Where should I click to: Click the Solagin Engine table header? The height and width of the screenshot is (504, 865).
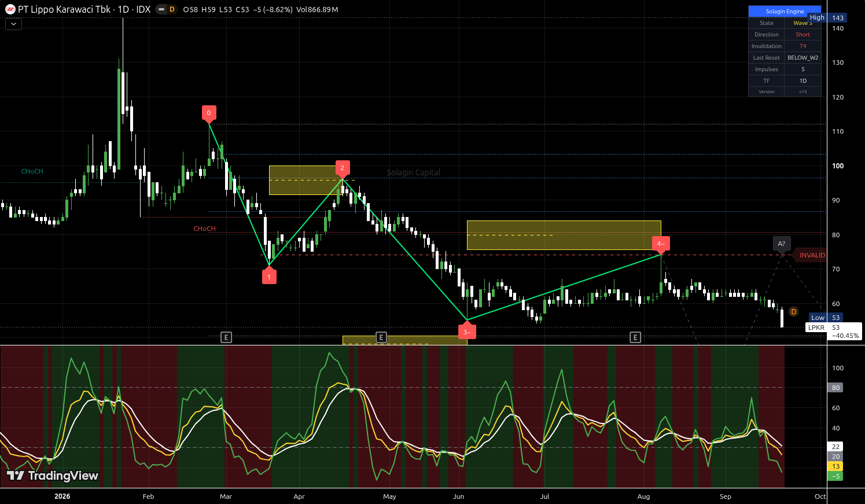(785, 12)
